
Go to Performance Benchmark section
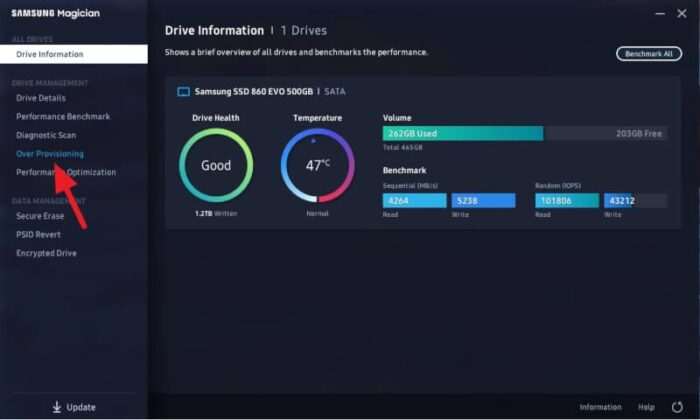(x=63, y=116)
